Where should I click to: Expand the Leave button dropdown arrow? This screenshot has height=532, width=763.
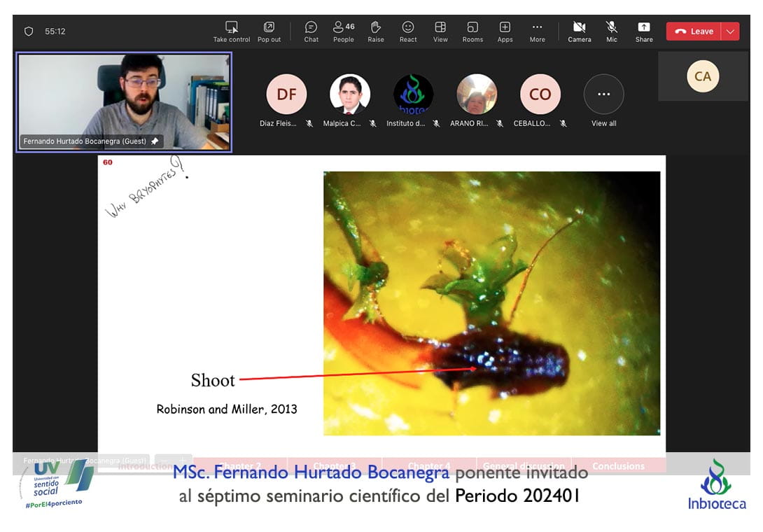coord(730,31)
